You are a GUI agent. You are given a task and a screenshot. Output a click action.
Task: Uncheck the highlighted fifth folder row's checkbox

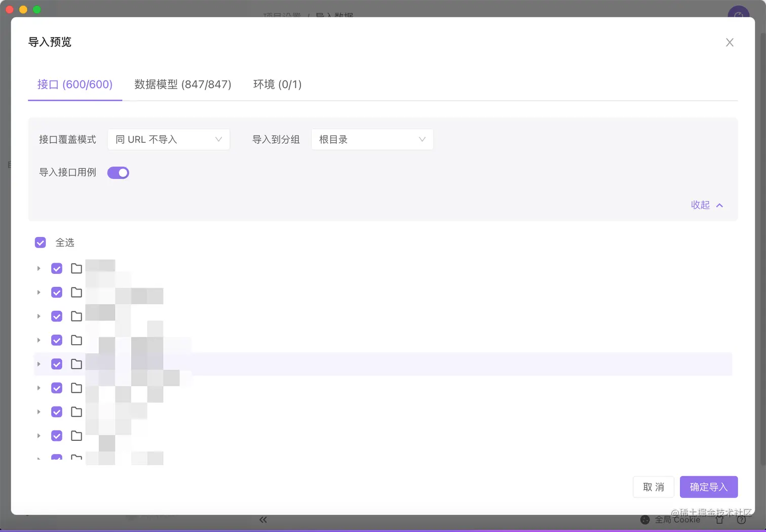pos(57,364)
